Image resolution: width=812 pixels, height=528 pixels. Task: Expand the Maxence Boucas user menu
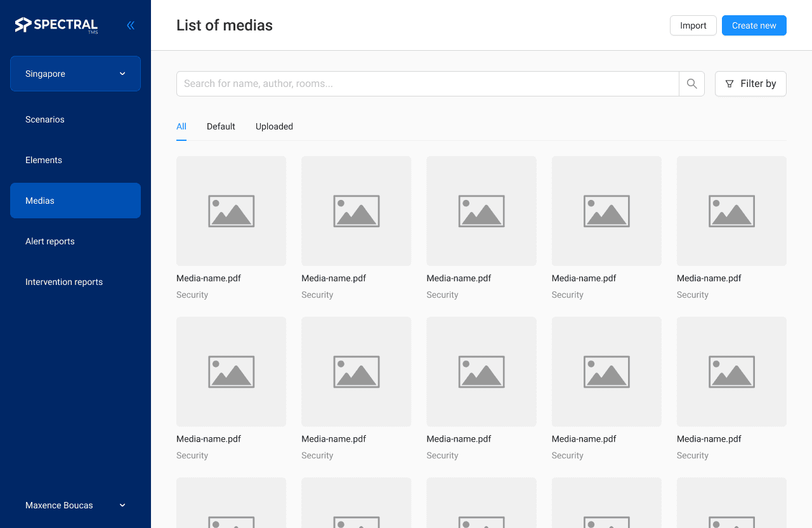pos(75,505)
